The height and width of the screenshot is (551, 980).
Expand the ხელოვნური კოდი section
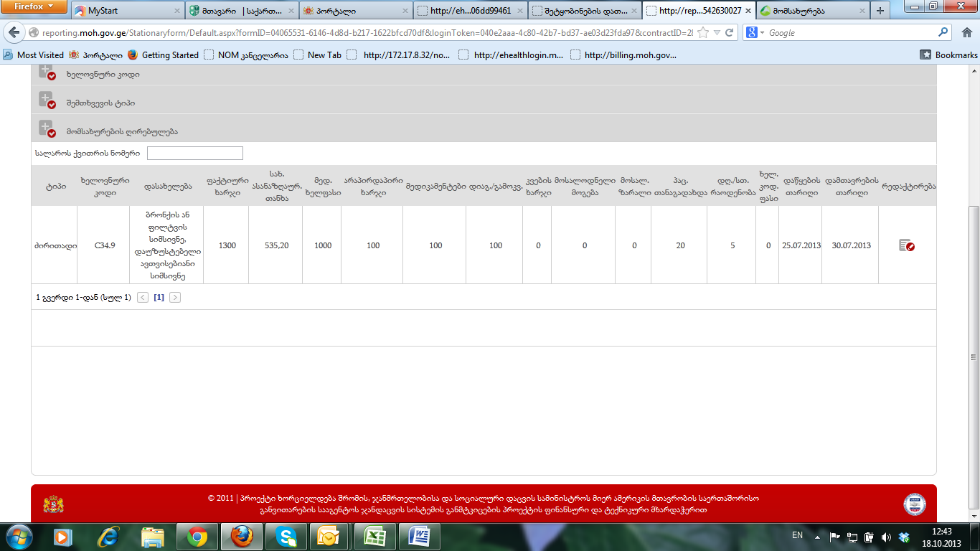[47, 72]
